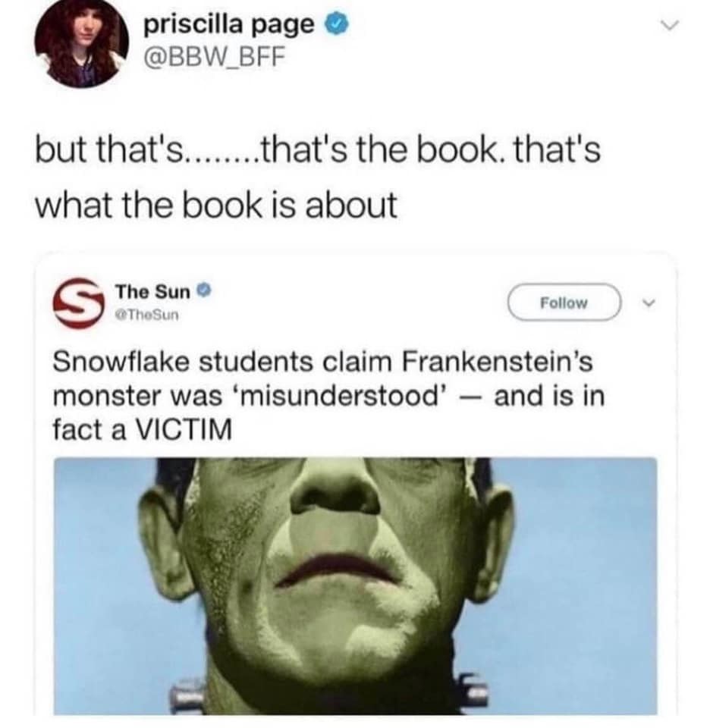Click the line "what the book is about"
Image resolution: width=710 pixels, height=728 pixels.
point(216,206)
